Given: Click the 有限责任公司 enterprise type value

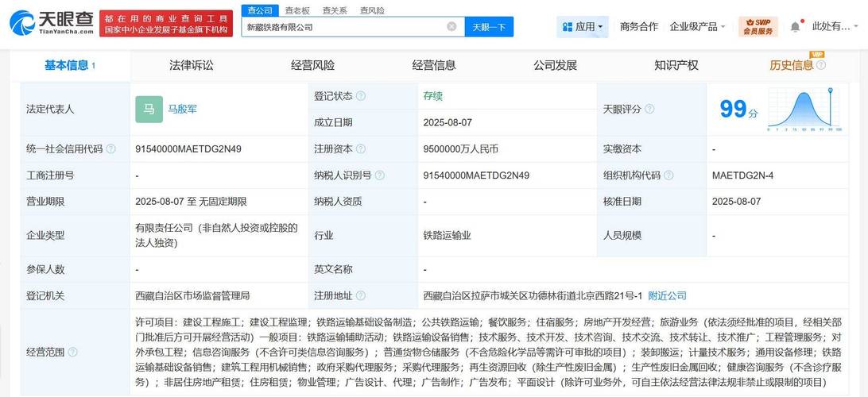Looking at the screenshot, I should [216, 236].
